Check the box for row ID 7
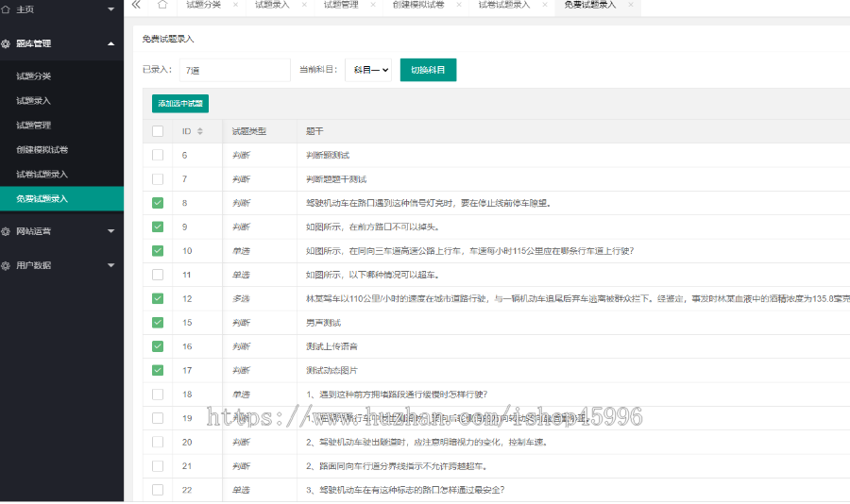 158,178
